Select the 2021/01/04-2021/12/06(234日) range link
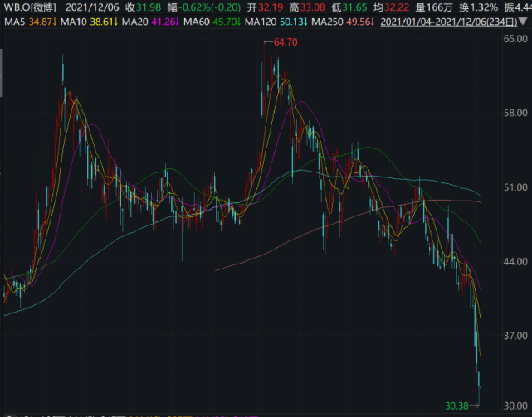The height and width of the screenshot is (417, 532). 449,22
